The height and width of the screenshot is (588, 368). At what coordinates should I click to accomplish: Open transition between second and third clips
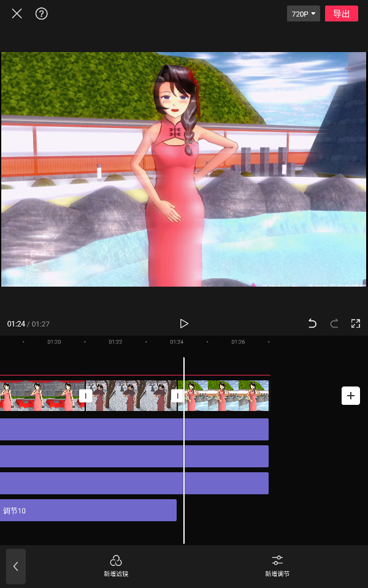tap(177, 396)
